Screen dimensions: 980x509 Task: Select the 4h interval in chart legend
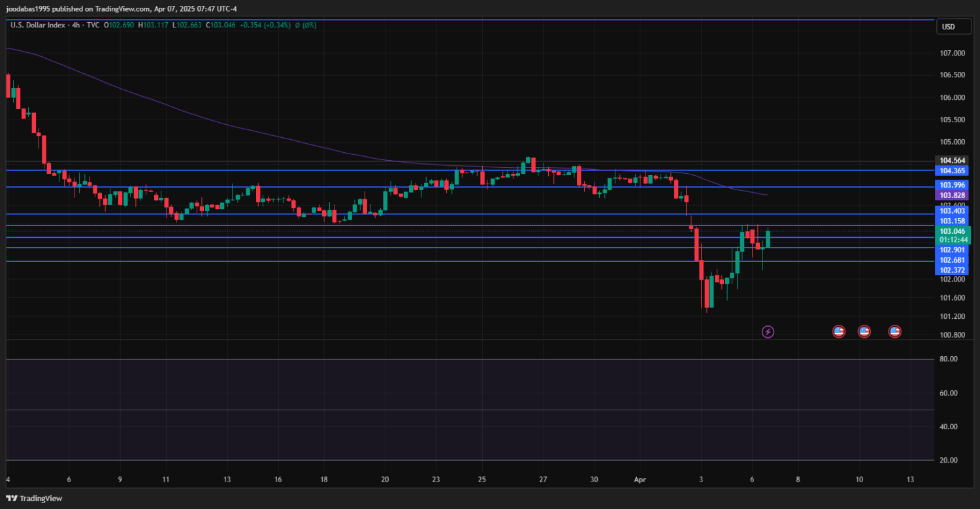tap(76, 25)
